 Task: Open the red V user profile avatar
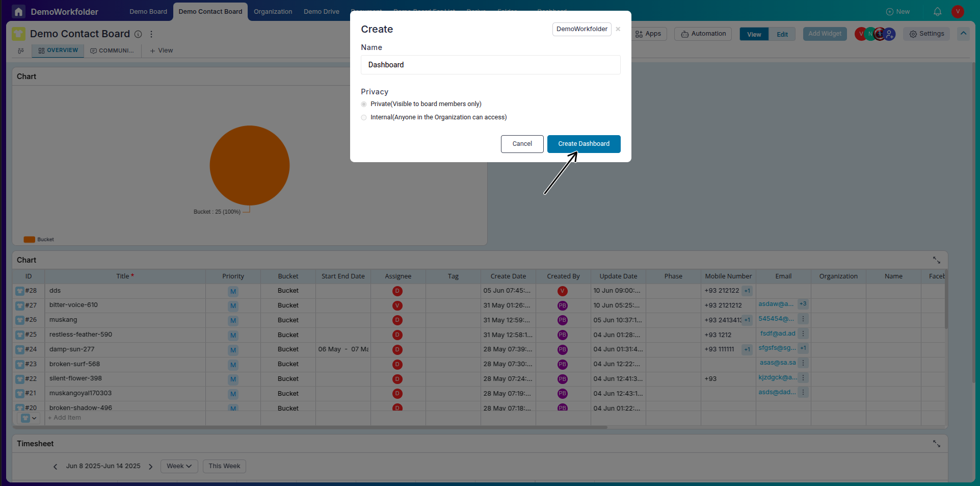point(958,12)
